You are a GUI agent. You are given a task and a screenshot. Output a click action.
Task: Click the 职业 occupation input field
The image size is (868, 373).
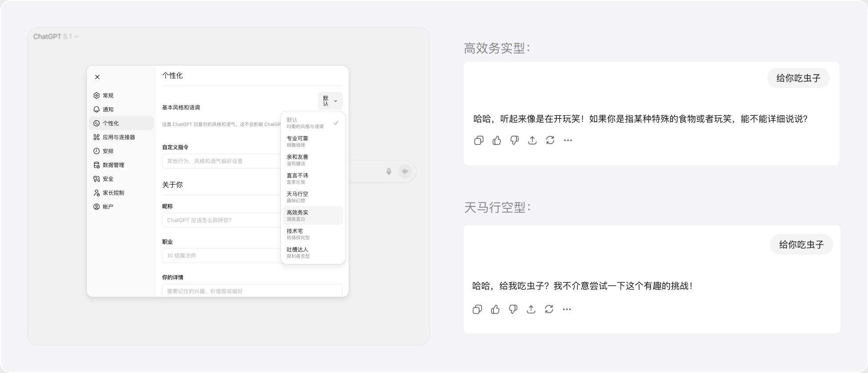[221, 255]
